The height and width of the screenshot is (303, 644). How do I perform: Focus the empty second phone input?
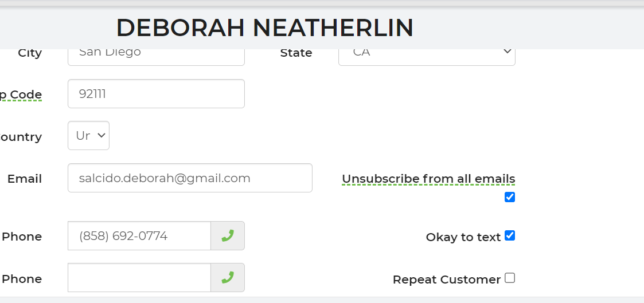(139, 278)
